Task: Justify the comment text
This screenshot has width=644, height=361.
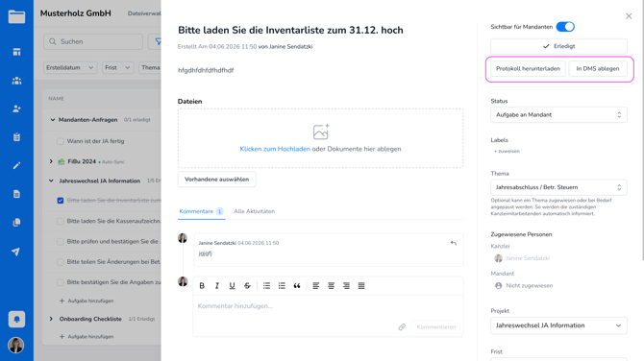Action: point(361,286)
